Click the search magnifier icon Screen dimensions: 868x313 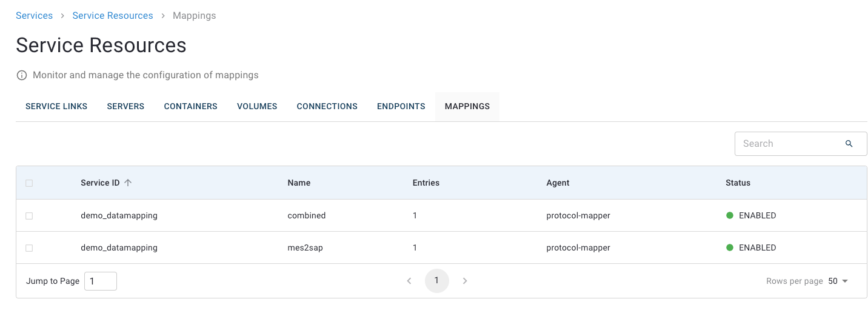pyautogui.click(x=849, y=144)
